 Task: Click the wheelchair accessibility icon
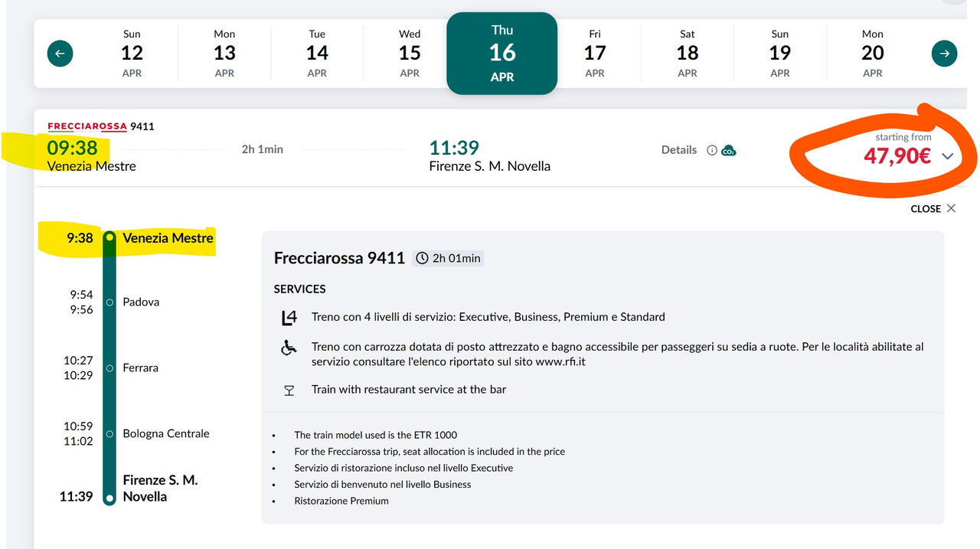click(289, 348)
